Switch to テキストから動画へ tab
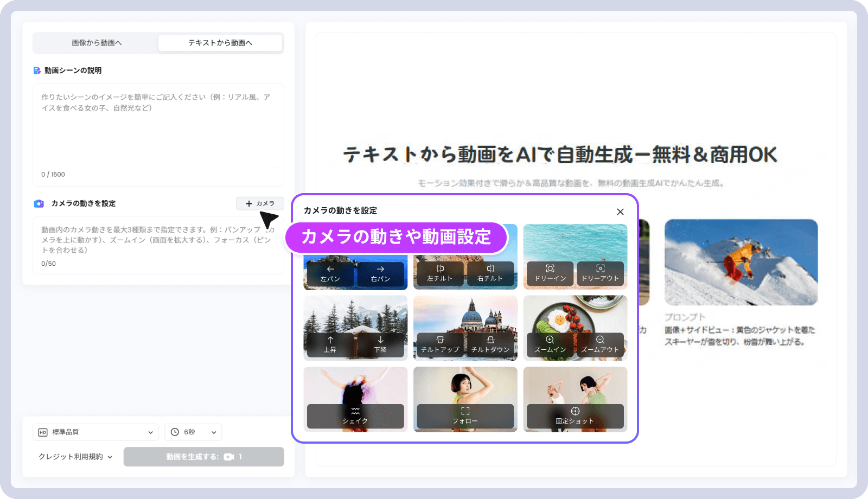The width and height of the screenshot is (868, 499). (220, 43)
